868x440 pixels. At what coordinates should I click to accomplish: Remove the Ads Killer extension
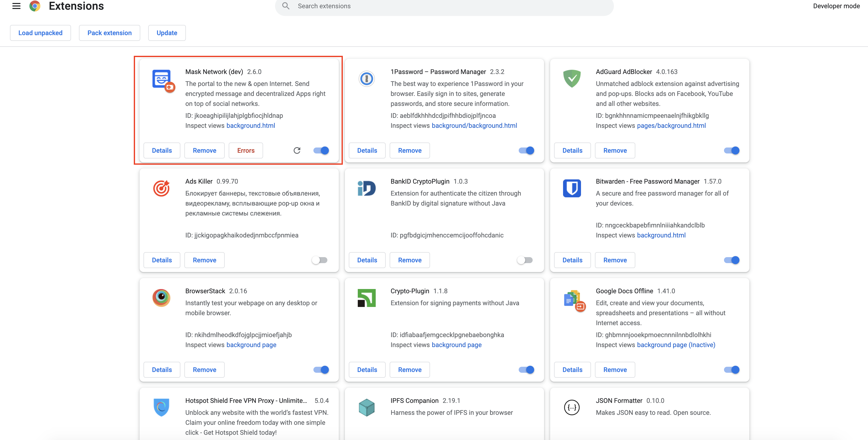pyautogui.click(x=205, y=260)
